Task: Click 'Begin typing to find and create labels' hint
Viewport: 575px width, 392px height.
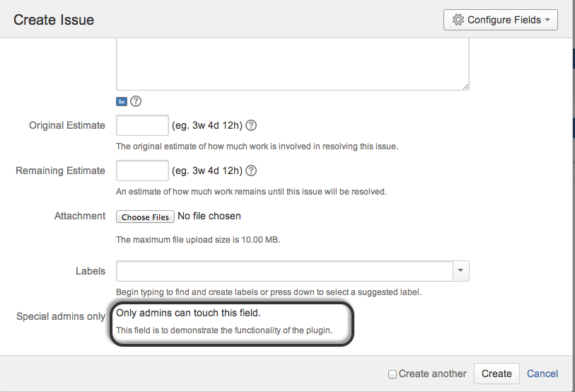Action: click(269, 292)
